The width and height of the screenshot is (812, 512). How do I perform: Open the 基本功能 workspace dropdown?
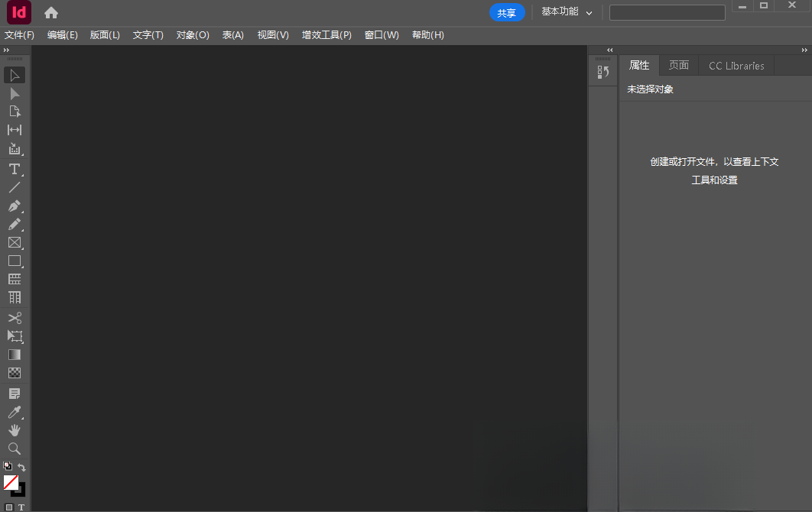pos(567,12)
